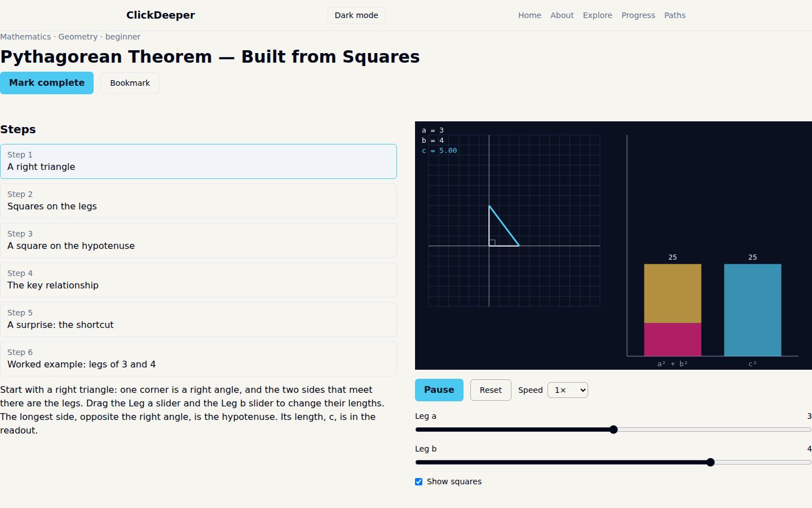Image resolution: width=812 pixels, height=508 pixels.
Task: Click the gold segment of a² + b² bar
Action: 673,294
